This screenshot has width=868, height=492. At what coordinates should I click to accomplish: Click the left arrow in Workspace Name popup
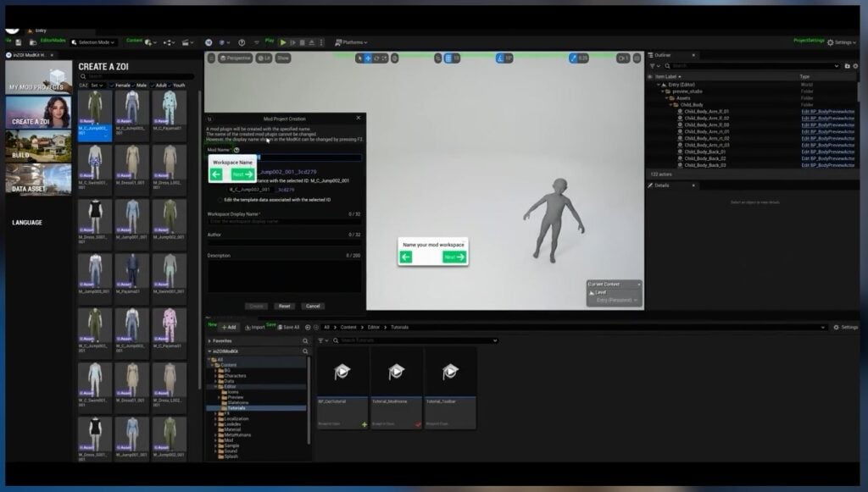point(216,174)
